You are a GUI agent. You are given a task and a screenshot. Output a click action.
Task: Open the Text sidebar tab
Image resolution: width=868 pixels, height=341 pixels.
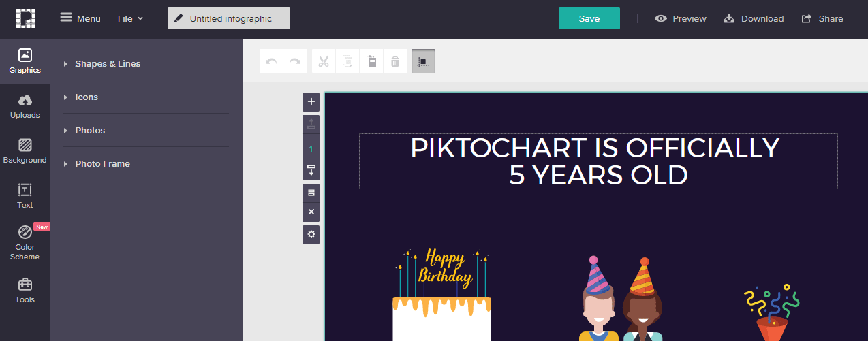coord(25,195)
